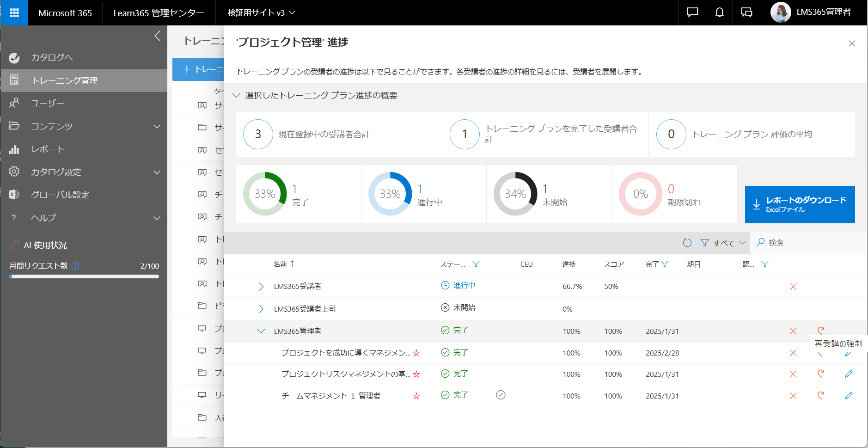Filter the ステータス column

(x=476, y=264)
